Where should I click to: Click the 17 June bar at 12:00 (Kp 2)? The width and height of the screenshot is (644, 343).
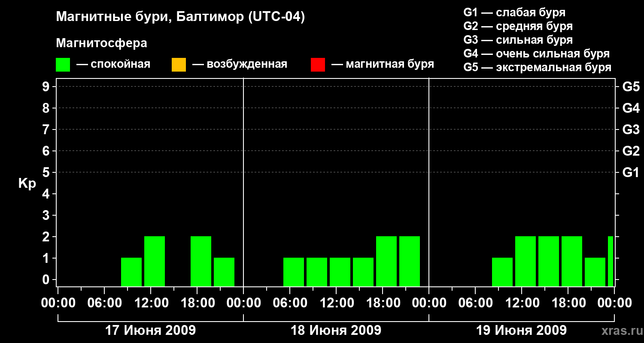coord(155,261)
